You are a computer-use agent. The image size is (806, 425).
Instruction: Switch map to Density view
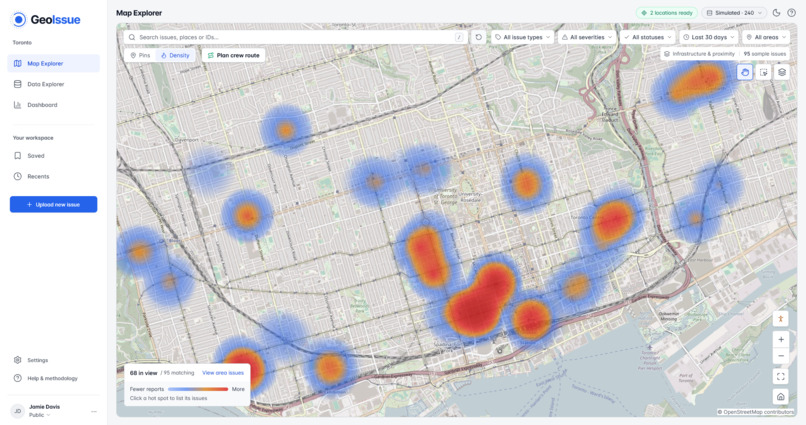pos(175,56)
